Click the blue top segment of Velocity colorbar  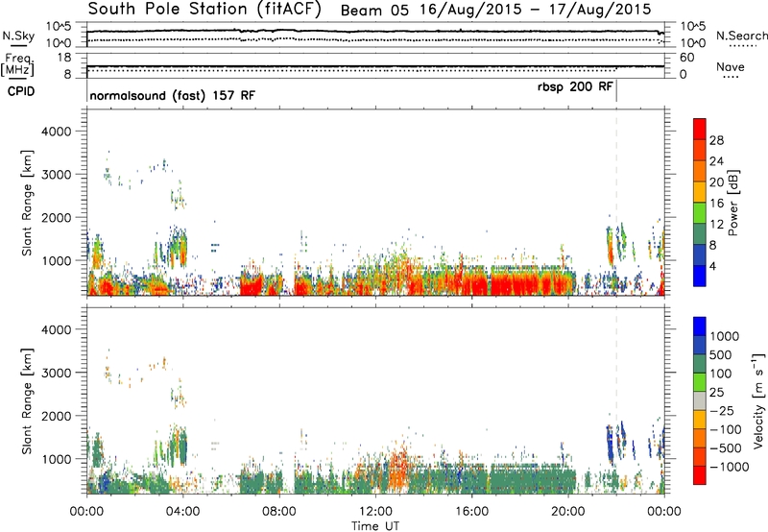(x=700, y=326)
